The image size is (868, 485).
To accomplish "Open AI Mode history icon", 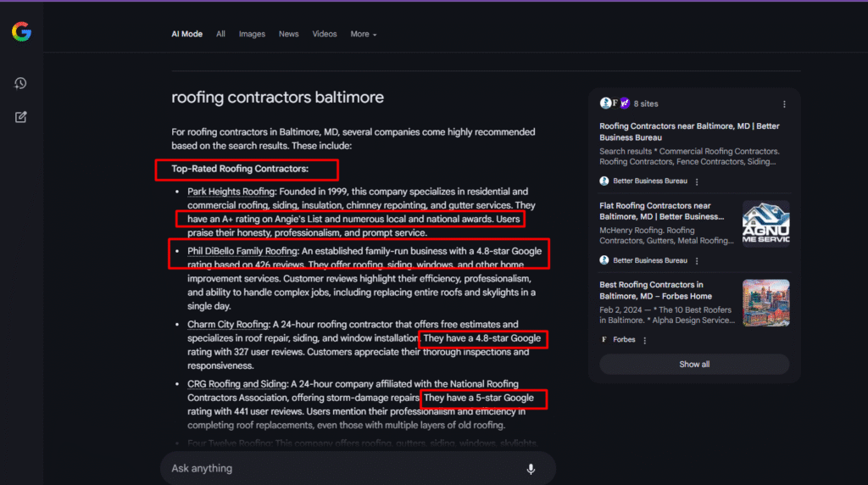I will click(x=20, y=83).
